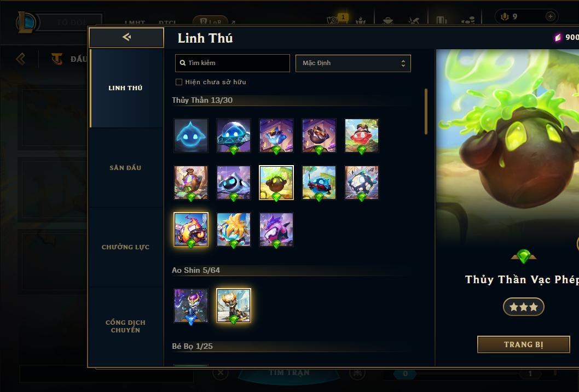The image size is (579, 392).
Task: Select the red River Sprite icon
Action: (x=362, y=136)
